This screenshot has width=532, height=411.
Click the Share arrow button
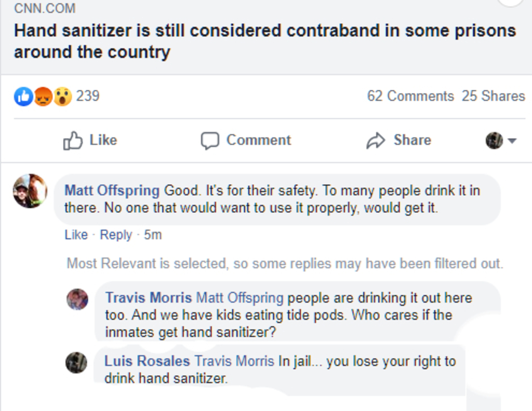398,140
